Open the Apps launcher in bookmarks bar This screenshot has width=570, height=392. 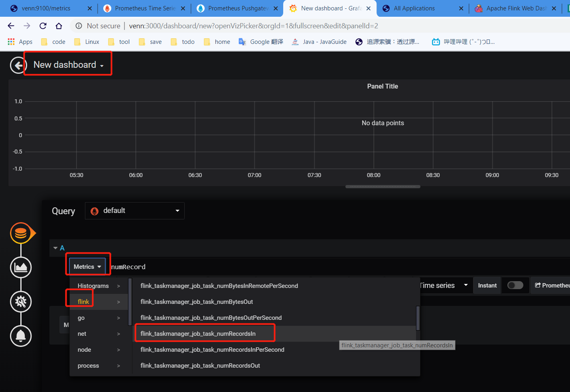11,41
